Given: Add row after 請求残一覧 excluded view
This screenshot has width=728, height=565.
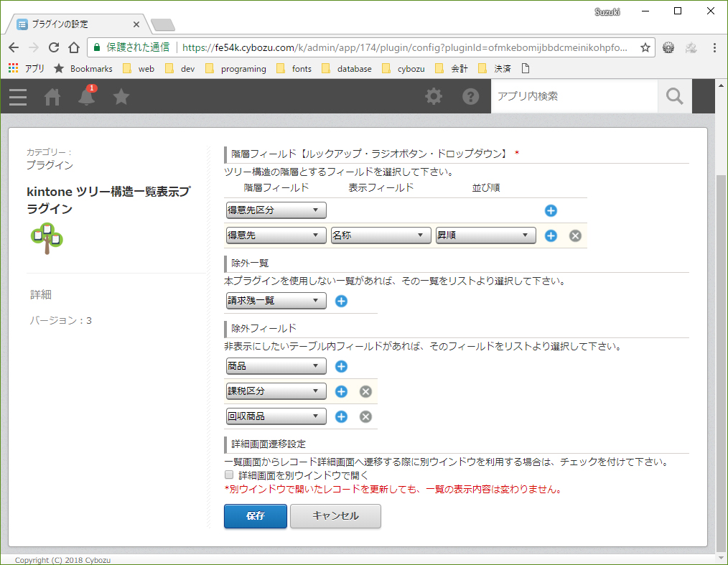Looking at the screenshot, I should 341,302.
